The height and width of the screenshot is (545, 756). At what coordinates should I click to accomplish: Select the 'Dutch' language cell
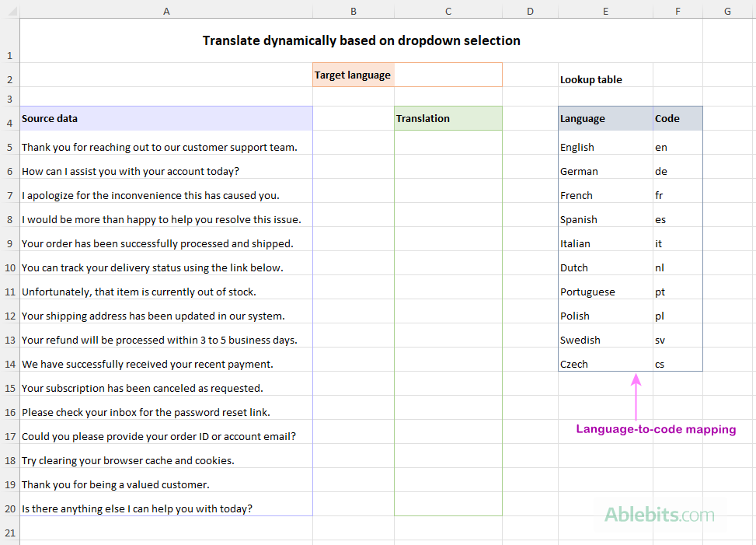[605, 264]
